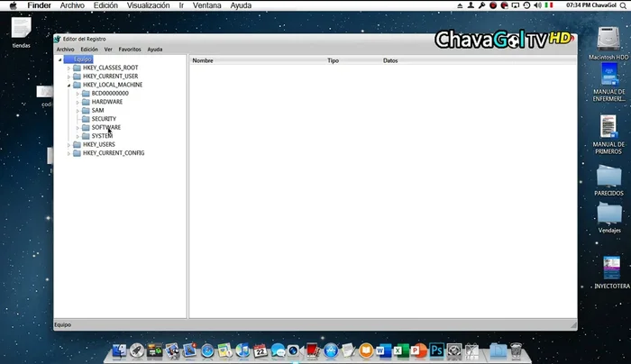Launch Safari compass icon in Dock
Viewport: 631px width, 364px height.
coord(207,351)
